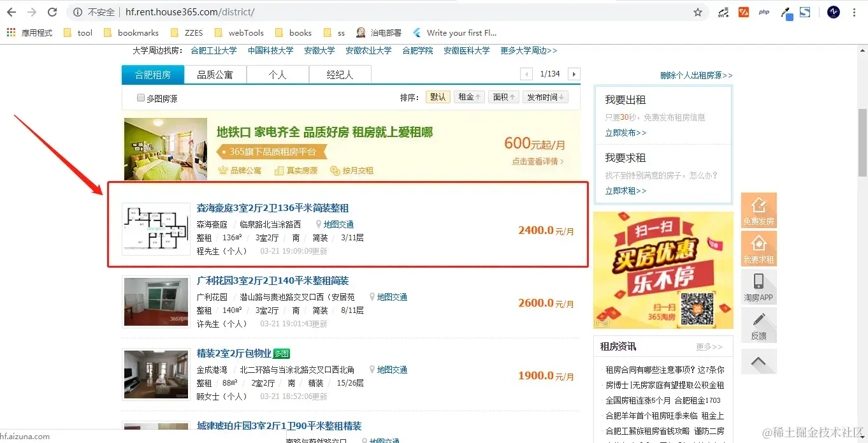Click the 广利花园 listing photo
This screenshot has width=868, height=443.
point(156,302)
